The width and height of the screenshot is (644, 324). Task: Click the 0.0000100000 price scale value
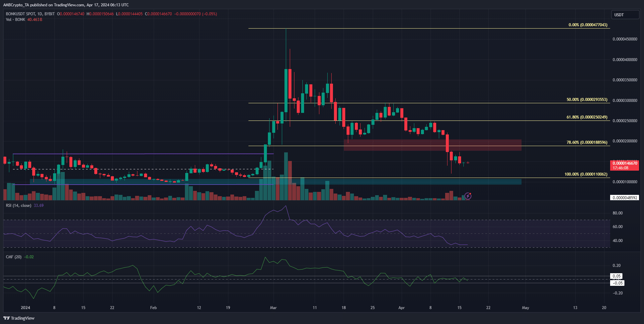click(625, 182)
